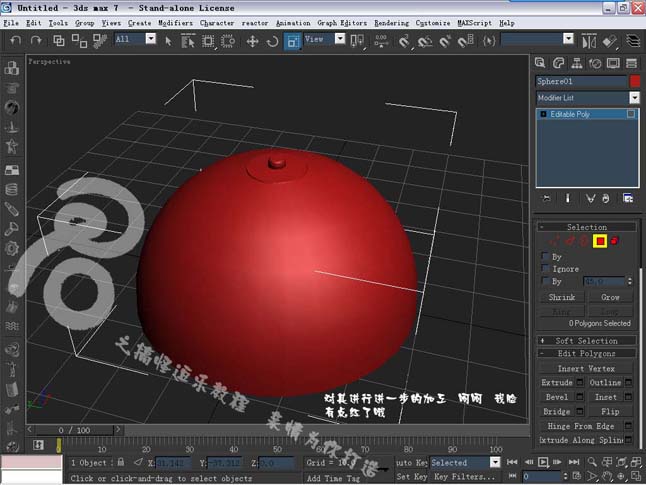646x485 pixels.
Task: Open the Create panel tab
Action: coord(540,63)
